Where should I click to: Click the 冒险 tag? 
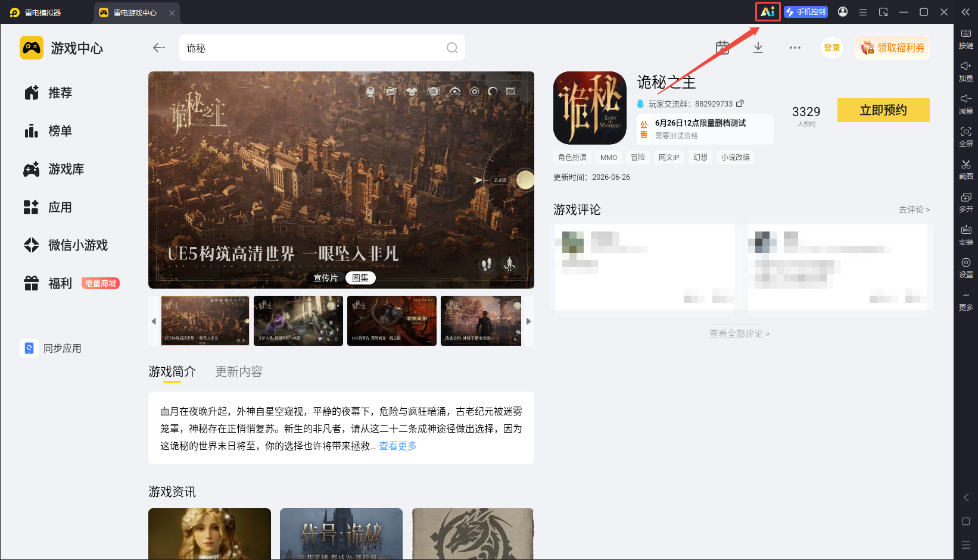pos(638,157)
